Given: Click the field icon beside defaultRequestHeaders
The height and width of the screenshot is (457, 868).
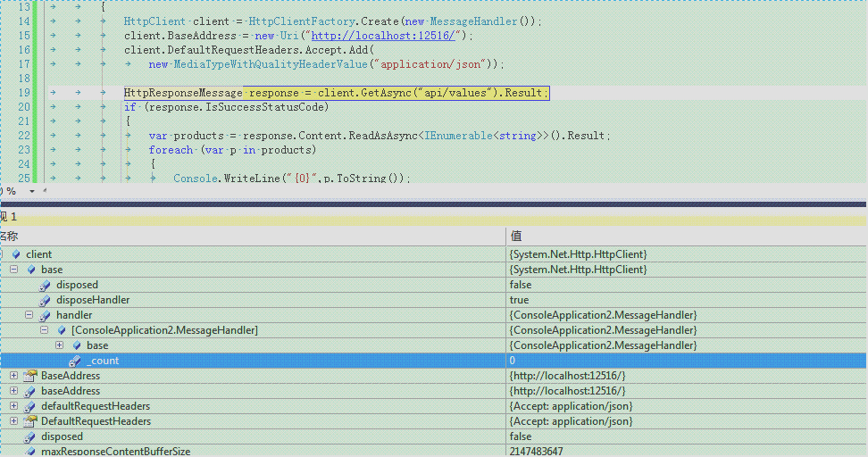Looking at the screenshot, I should pyautogui.click(x=29, y=406).
